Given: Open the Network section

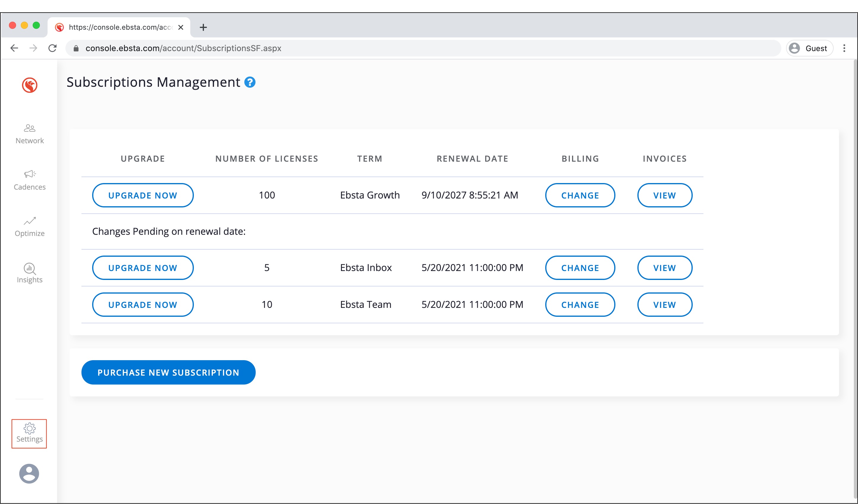Looking at the screenshot, I should [30, 134].
